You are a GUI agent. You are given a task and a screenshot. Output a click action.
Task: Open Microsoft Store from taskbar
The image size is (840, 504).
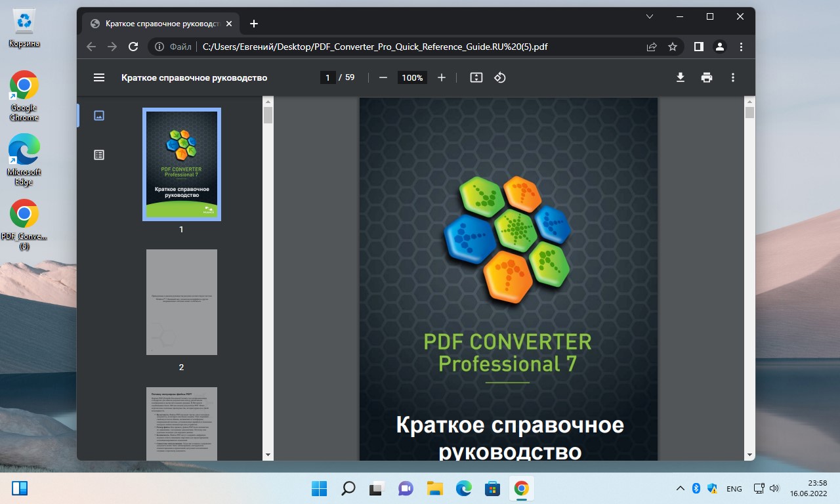(x=492, y=488)
